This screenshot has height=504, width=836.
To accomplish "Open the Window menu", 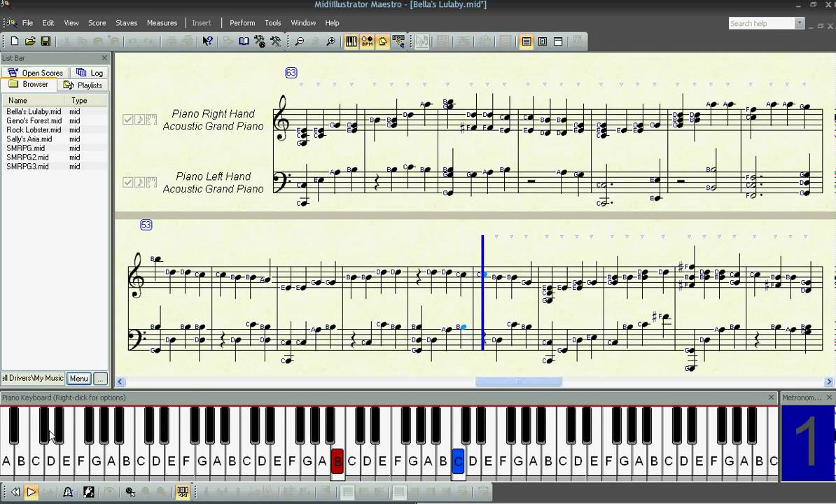I will click(303, 23).
